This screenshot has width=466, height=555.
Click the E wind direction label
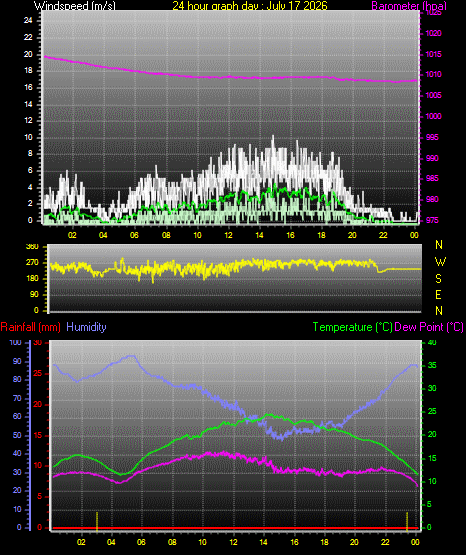coord(438,294)
